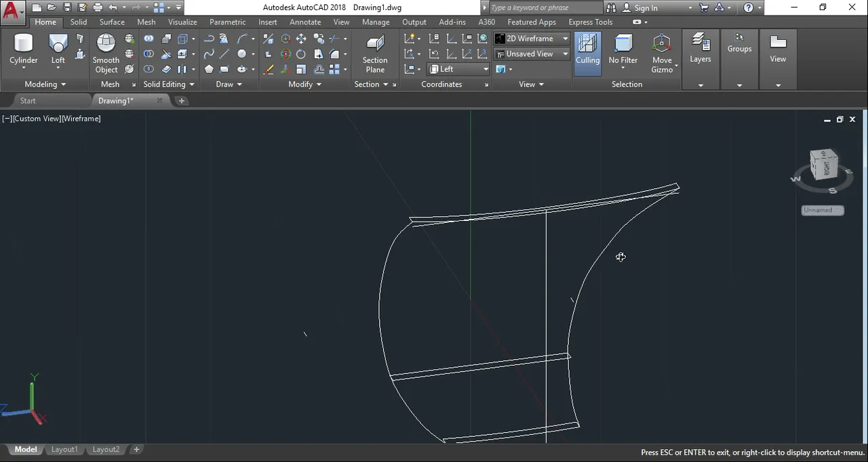Click the Redo icon
Image resolution: width=868 pixels, height=462 pixels.
point(136,7)
